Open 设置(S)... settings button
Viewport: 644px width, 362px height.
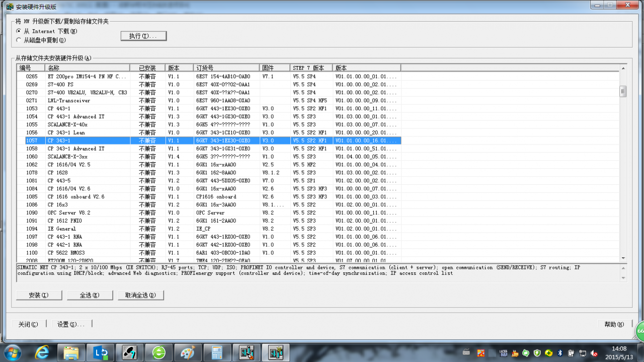point(71,324)
